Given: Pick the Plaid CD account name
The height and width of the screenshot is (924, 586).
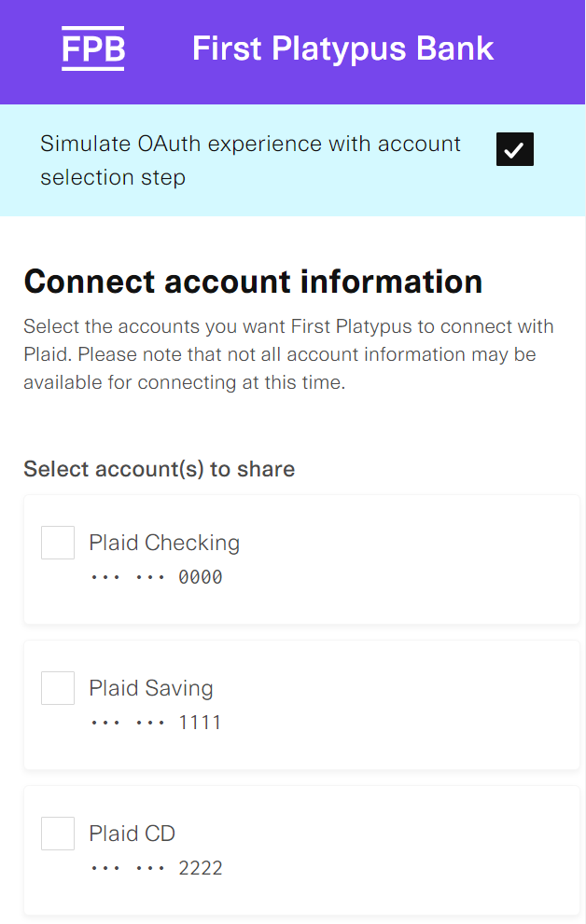Looking at the screenshot, I should (x=133, y=834).
